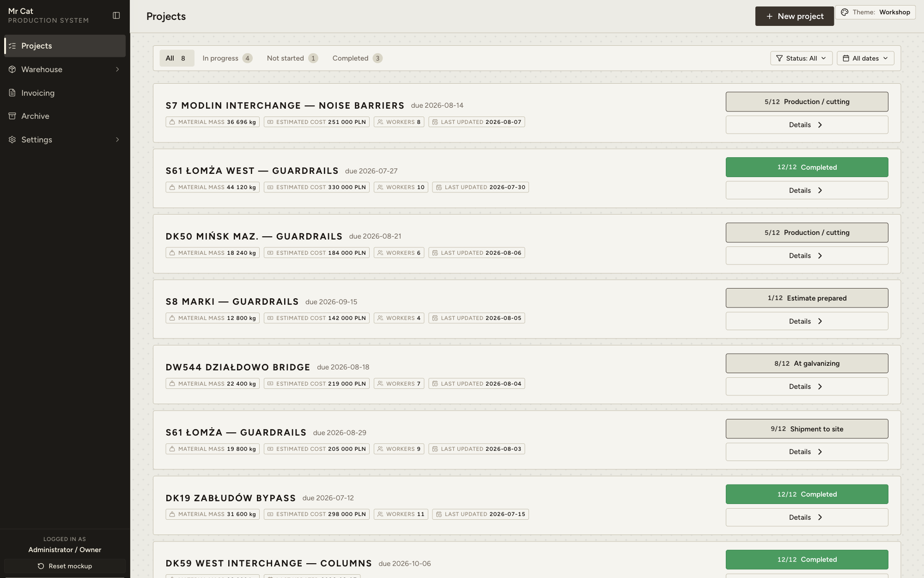Click the DW544 DZIAŁDOWO BRIDGE title
This screenshot has height=578, width=924.
coord(238,367)
